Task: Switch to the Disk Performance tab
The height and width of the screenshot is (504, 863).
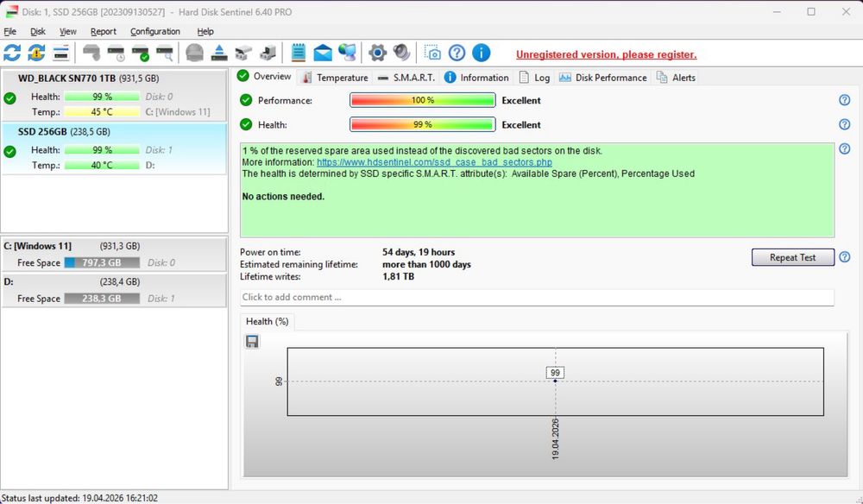Action: pos(602,78)
